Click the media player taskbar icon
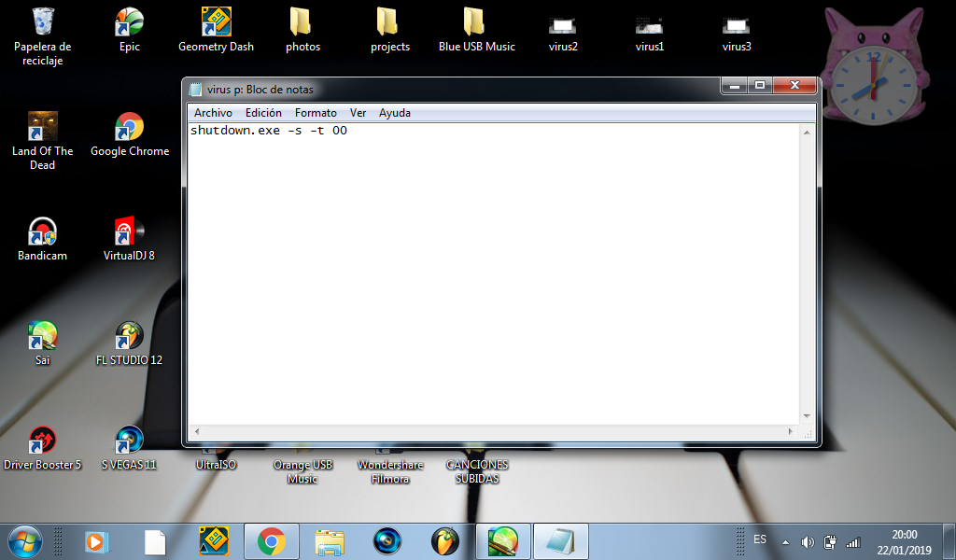956x560 pixels. click(x=97, y=541)
